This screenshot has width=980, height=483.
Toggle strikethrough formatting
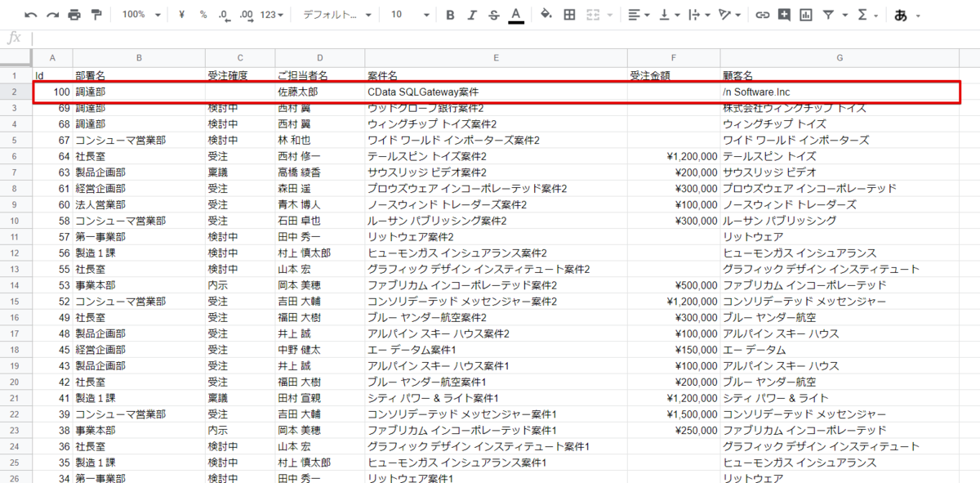(x=494, y=15)
